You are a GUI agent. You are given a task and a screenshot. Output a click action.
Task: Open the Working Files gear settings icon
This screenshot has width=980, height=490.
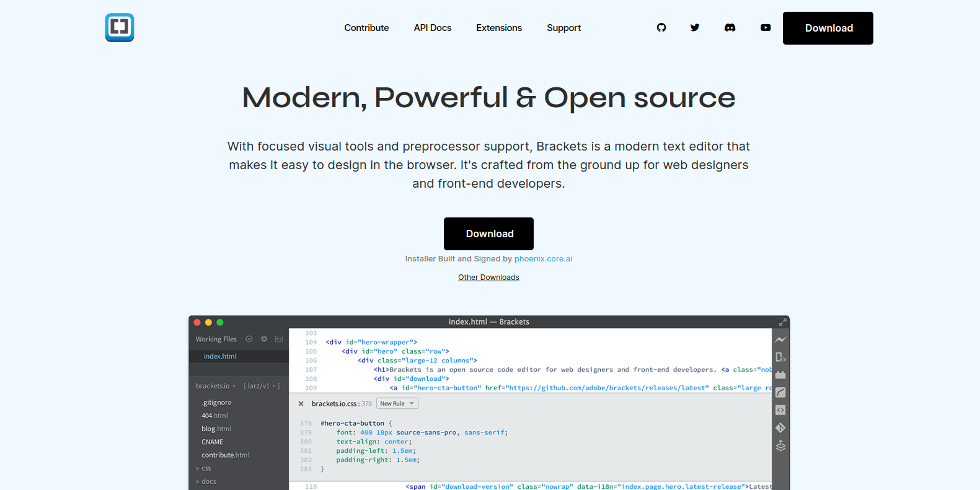pyautogui.click(x=264, y=339)
